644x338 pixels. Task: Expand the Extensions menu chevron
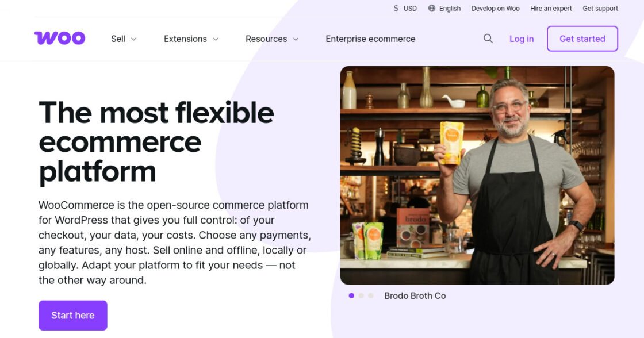[216, 39]
